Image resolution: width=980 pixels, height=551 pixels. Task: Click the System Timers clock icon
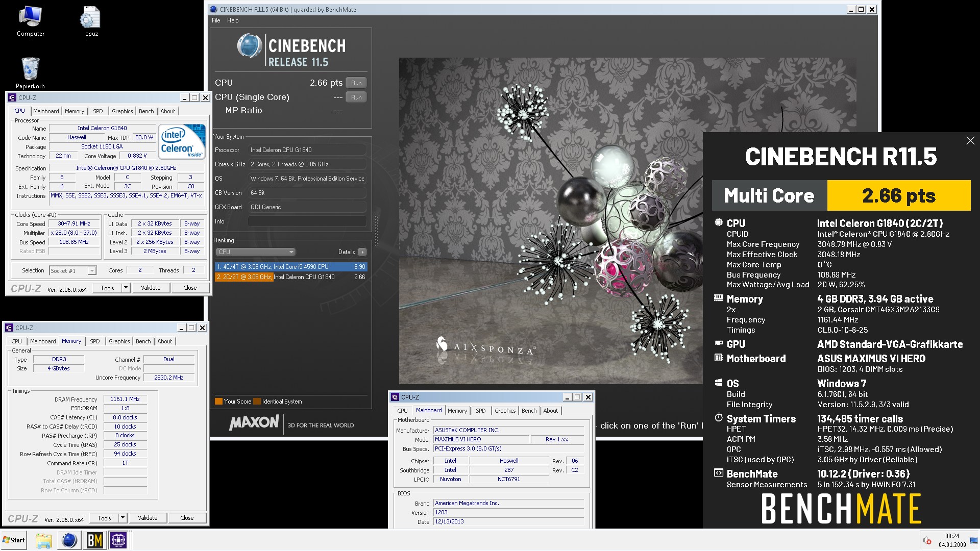point(719,417)
